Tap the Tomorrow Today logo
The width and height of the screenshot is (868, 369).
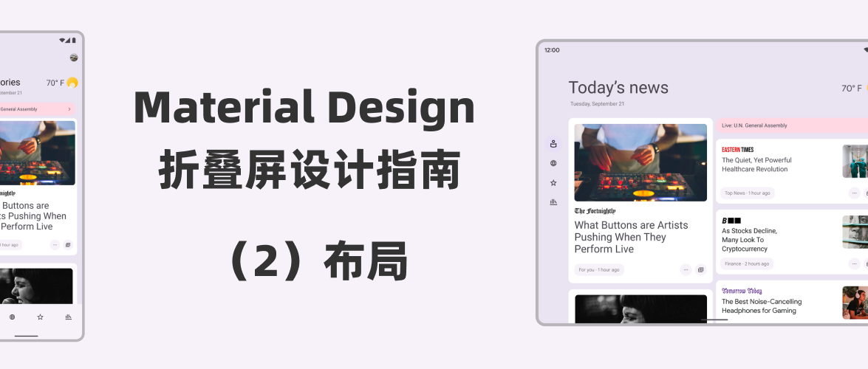742,291
